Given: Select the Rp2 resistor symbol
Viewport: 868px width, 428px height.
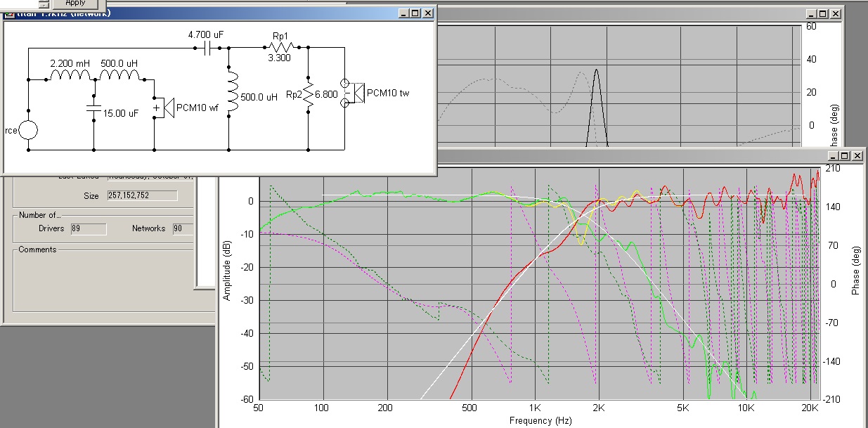Looking at the screenshot, I should click(x=308, y=94).
